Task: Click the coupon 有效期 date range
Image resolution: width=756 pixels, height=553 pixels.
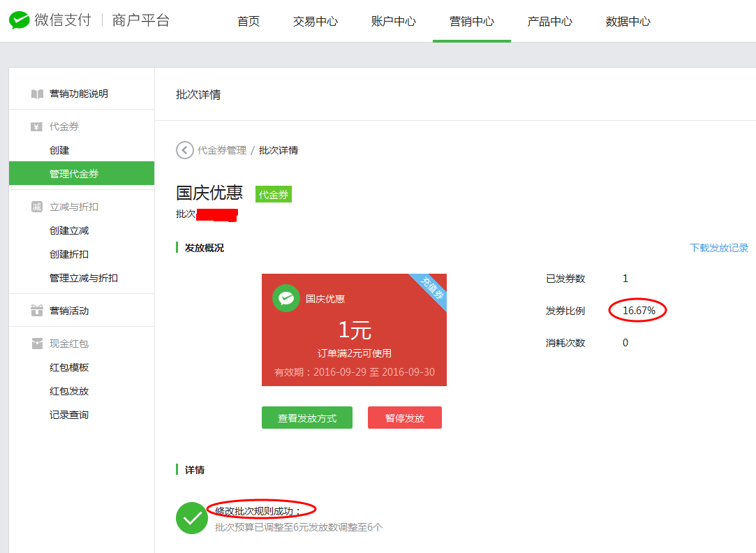Action: tap(355, 372)
